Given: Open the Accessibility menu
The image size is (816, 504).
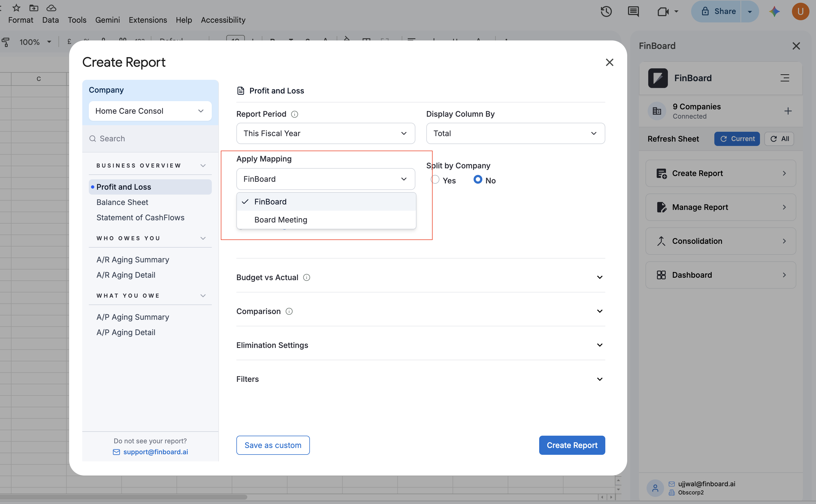Looking at the screenshot, I should 223,20.
